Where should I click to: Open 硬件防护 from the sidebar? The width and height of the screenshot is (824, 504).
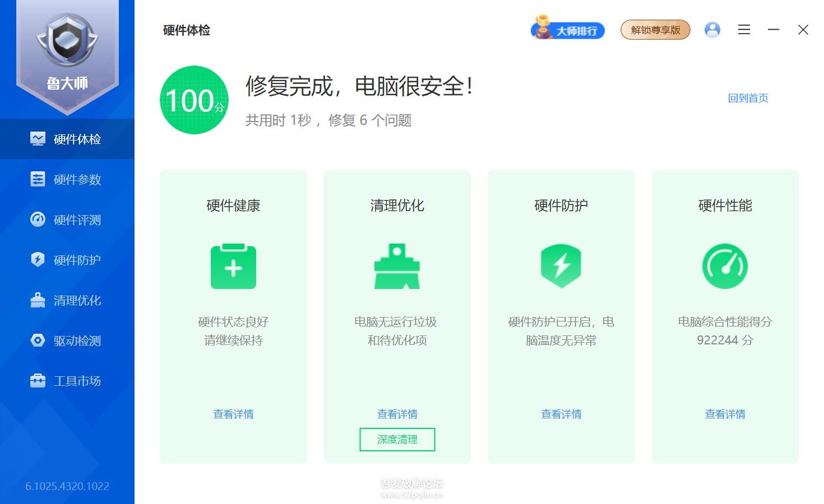[x=75, y=259]
